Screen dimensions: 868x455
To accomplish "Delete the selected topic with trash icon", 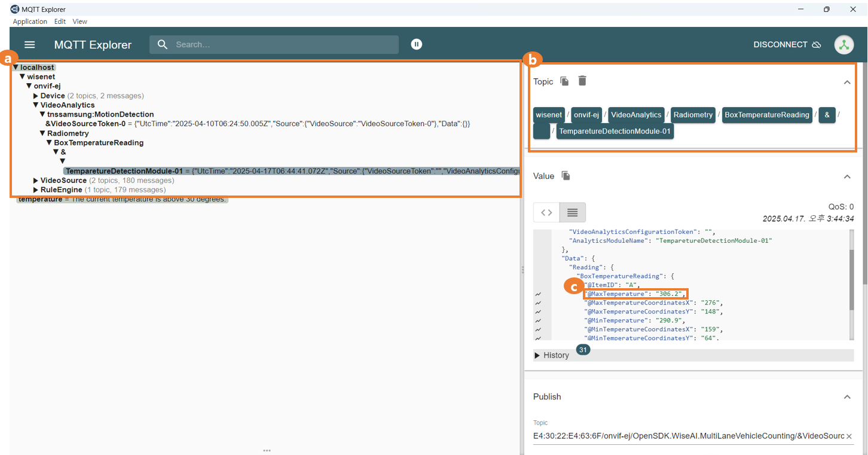I will point(582,81).
